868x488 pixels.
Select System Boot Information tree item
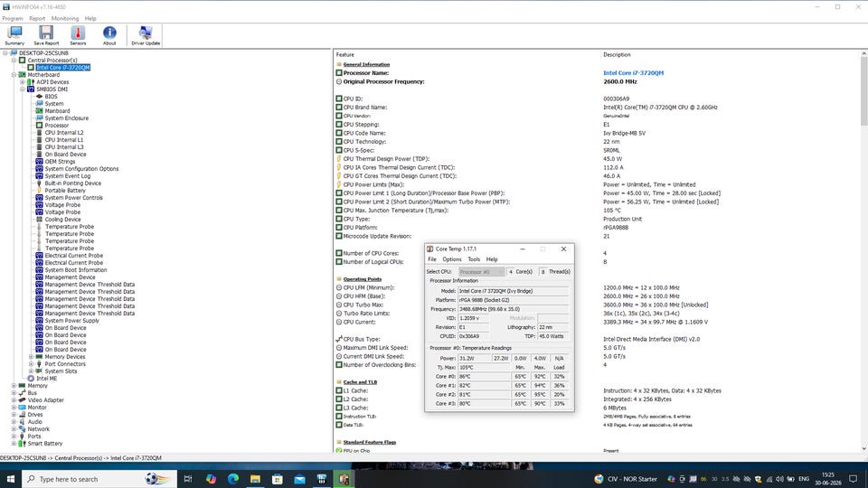coord(76,270)
